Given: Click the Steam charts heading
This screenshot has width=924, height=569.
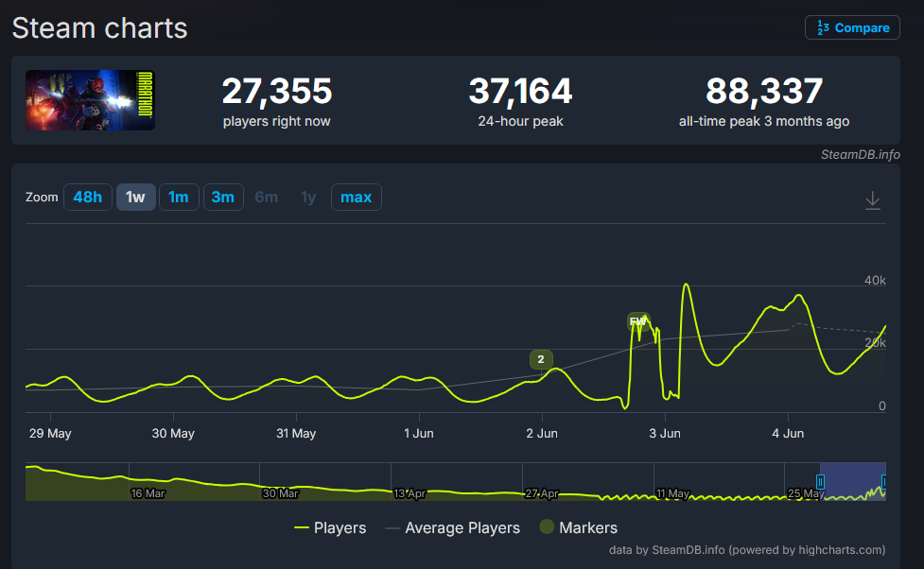Looking at the screenshot, I should pos(99,28).
